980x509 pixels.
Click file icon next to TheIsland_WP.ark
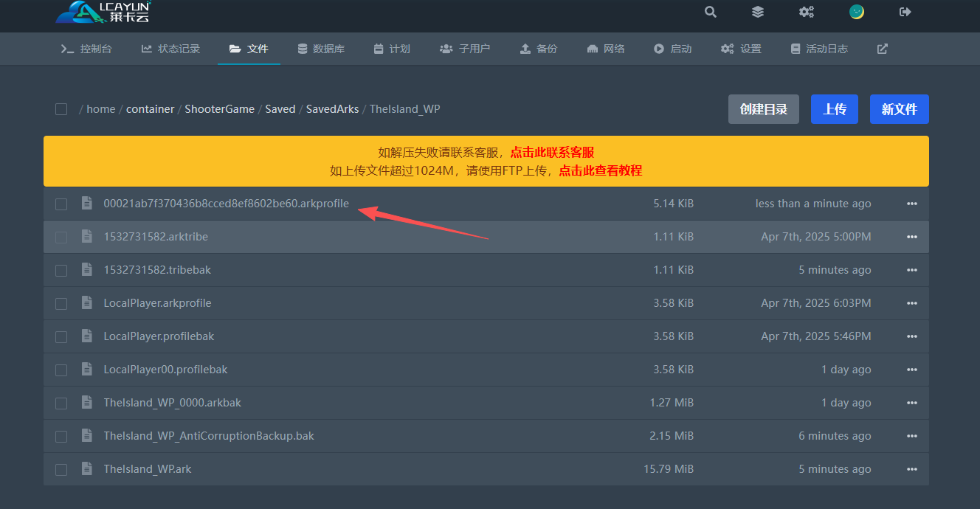click(x=87, y=469)
